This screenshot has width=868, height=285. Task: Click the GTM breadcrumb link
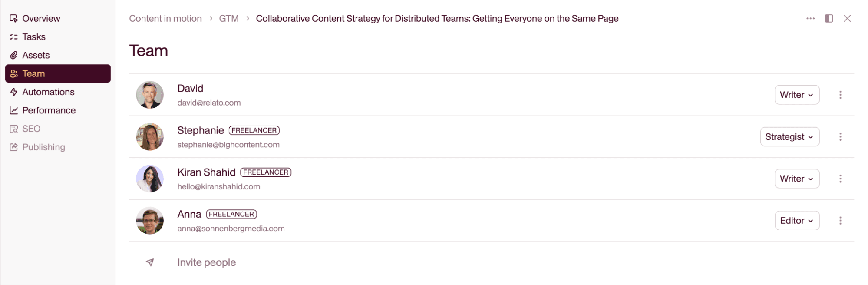point(228,18)
